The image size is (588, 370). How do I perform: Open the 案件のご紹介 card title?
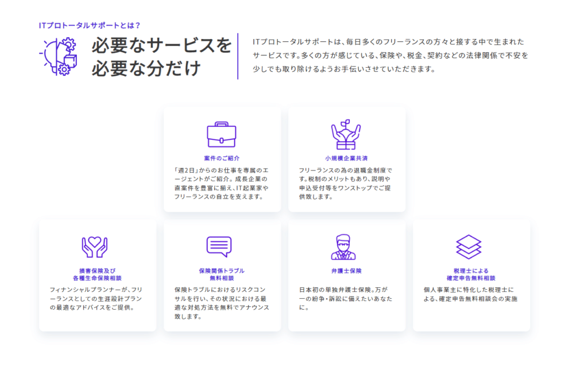tap(222, 158)
